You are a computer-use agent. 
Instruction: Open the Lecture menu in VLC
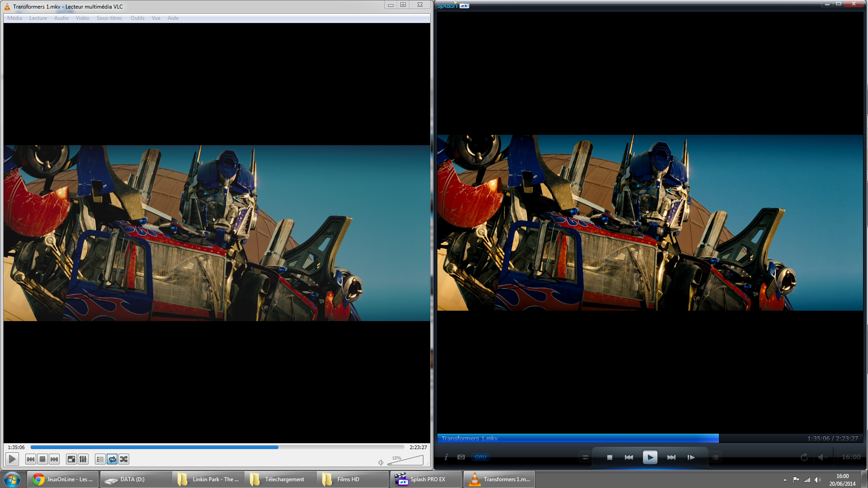[x=38, y=18]
